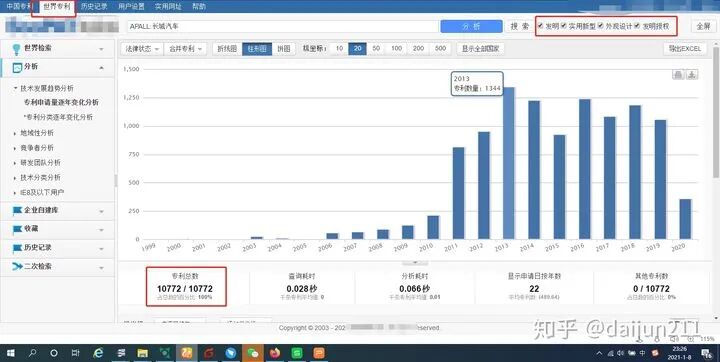Click the 导出EXCEL button
Viewport: 720px width, 362px height.
click(685, 49)
